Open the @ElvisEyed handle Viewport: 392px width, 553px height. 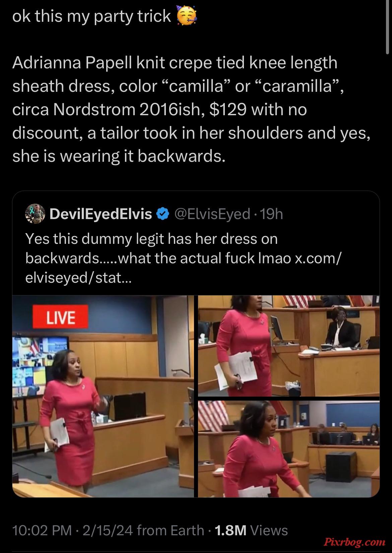211,214
